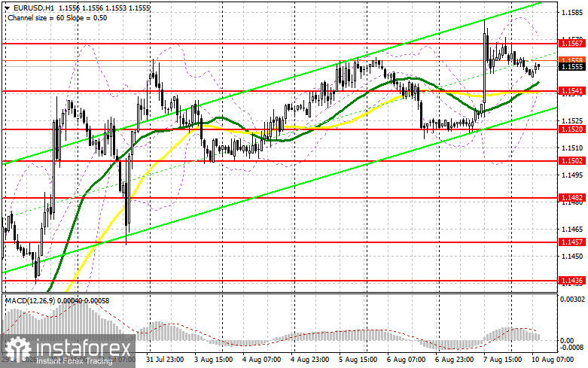Click the 1.1502 red level label
Viewport: 588px width, 368px height.
[571, 161]
